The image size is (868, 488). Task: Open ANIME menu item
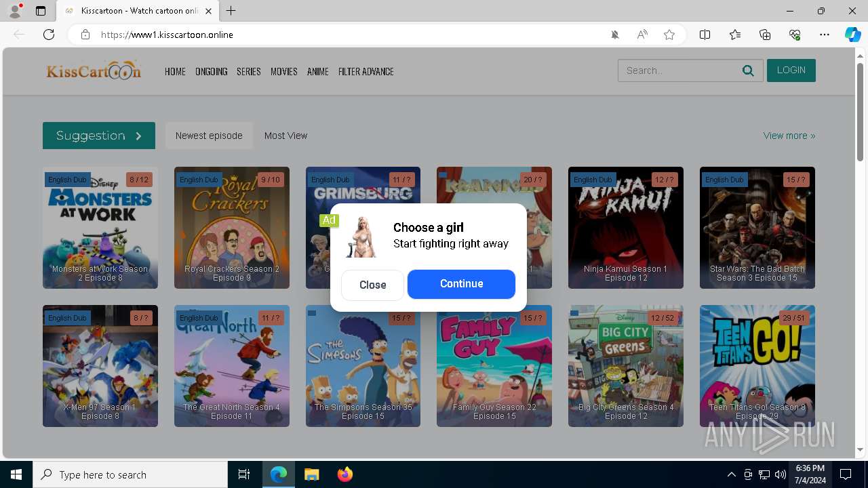318,72
